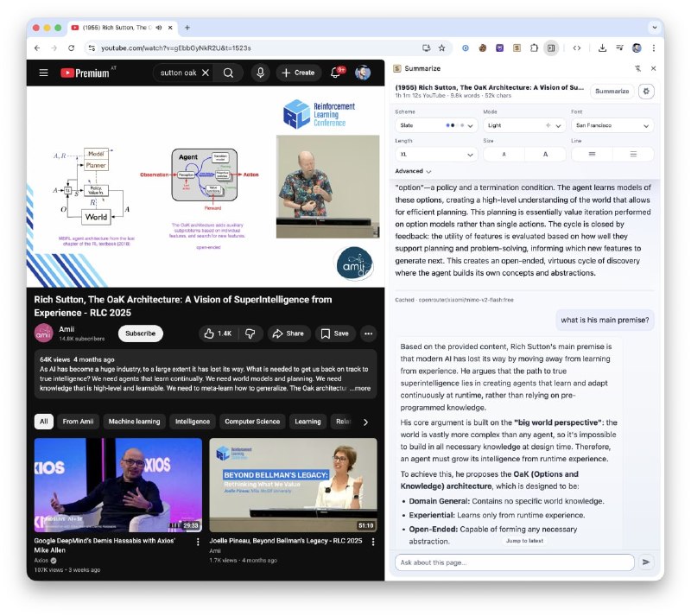Image resolution: width=691 pixels, height=616 pixels.
Task: Clear the 'sutton oak' search text
Action: pos(206,73)
